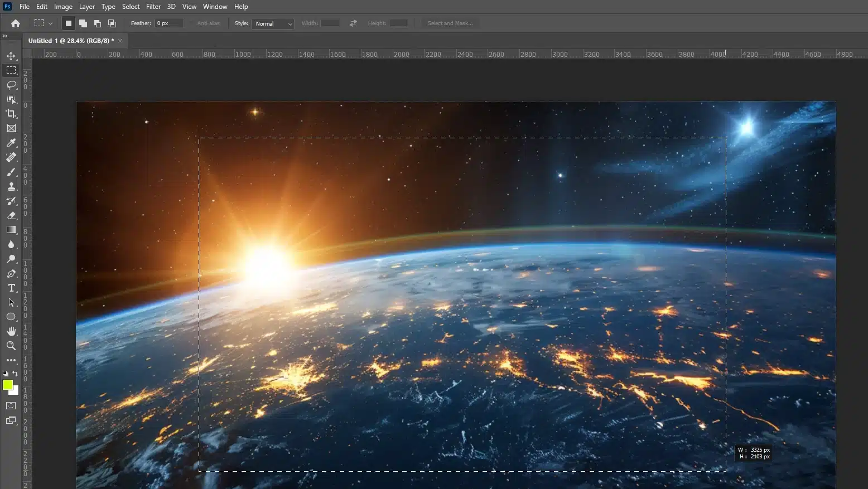Select the Lasso tool
The height and width of the screenshot is (489, 868).
point(11,85)
